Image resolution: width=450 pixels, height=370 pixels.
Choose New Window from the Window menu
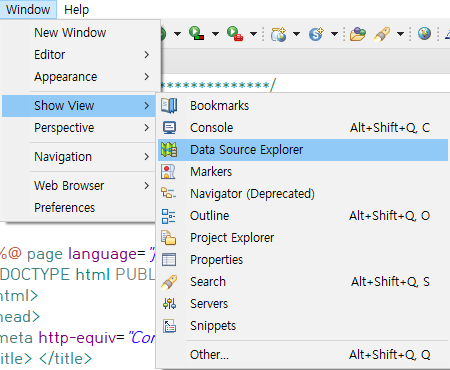pos(79,33)
